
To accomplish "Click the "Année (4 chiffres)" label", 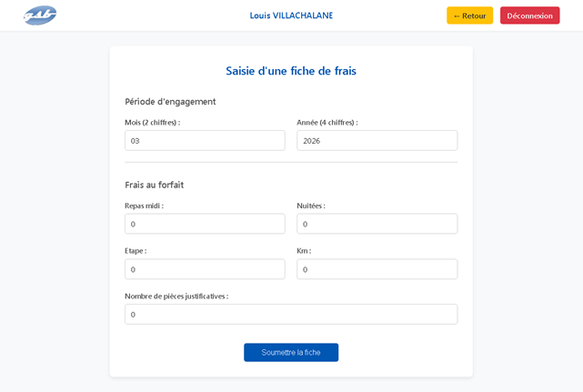I will 327,123.
